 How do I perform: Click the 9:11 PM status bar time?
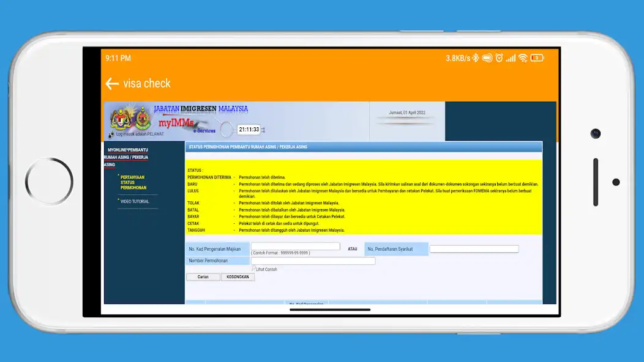[118, 58]
